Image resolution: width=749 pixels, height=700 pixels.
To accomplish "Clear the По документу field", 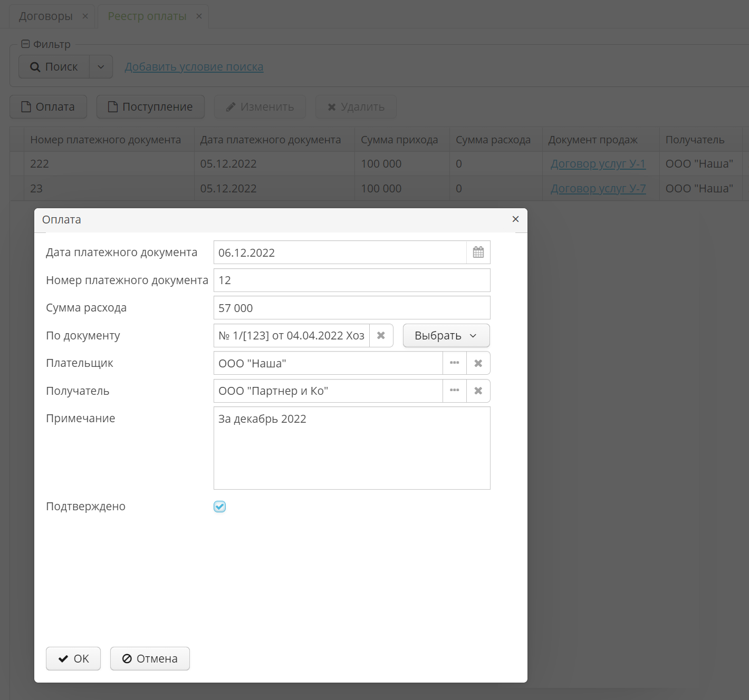I will pyautogui.click(x=381, y=335).
